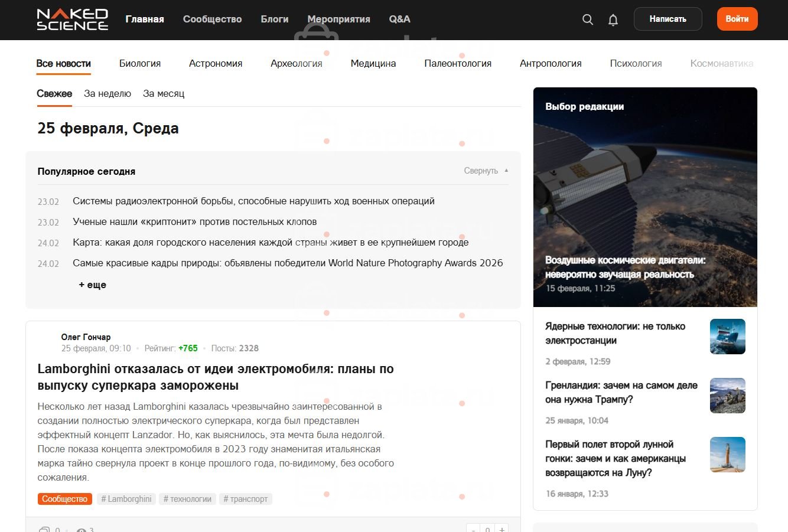Open Гренландия: зачем она нужна Трампу?
The image size is (788, 532).
[x=621, y=393]
